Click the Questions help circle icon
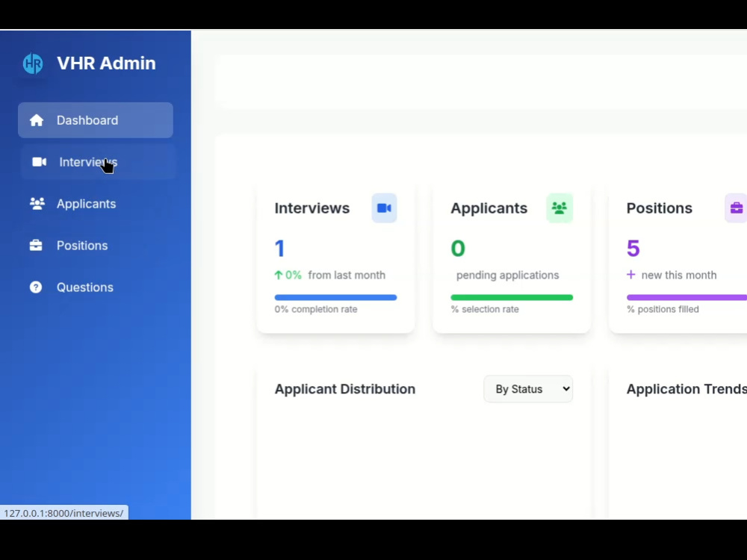This screenshot has width=747, height=560. coord(36,287)
